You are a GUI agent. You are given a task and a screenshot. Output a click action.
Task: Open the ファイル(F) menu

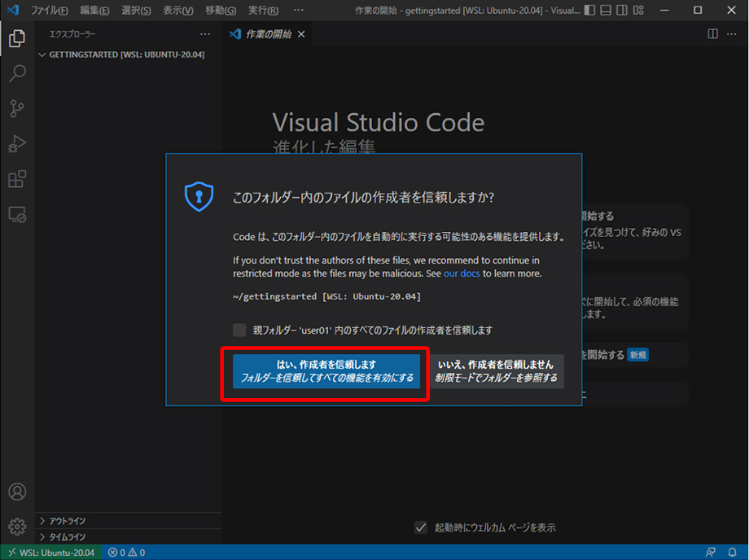click(49, 10)
